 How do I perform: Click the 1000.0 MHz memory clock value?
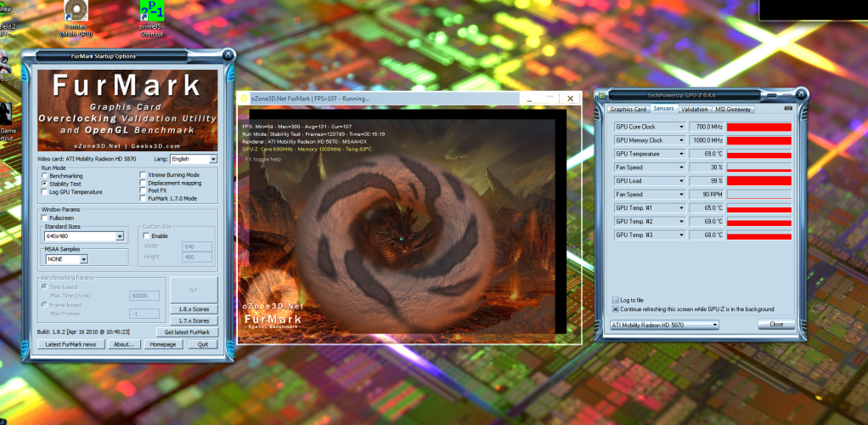(707, 140)
